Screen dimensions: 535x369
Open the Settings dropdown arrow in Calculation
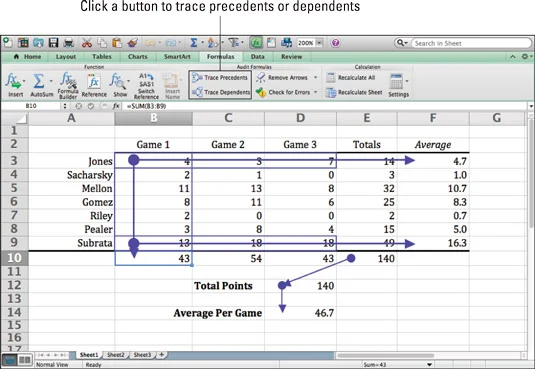[x=407, y=81]
